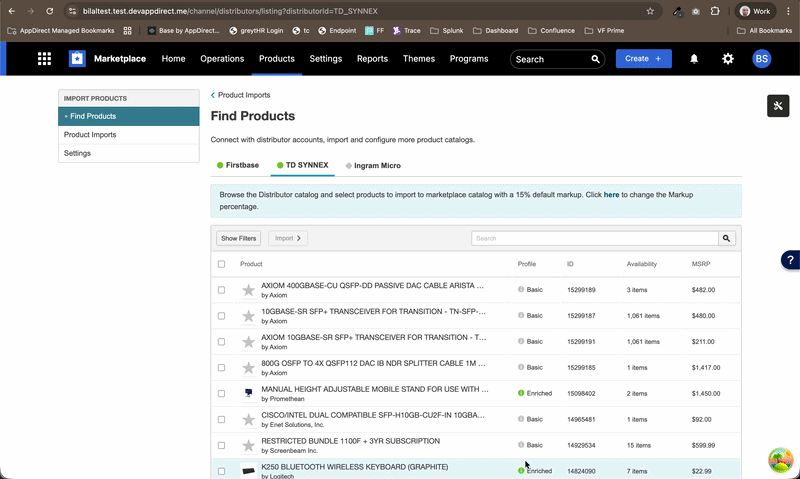Open the Reports menu

click(372, 59)
